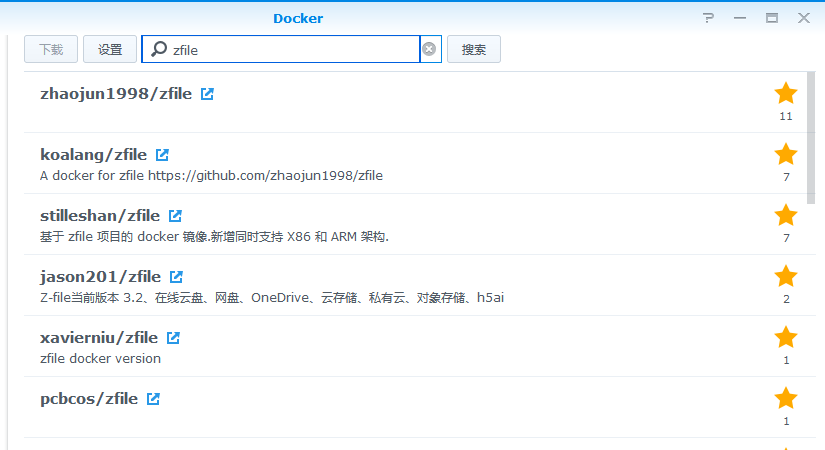Click the star icon for stilleshan/zfile
Image resolution: width=825 pixels, height=450 pixels.
click(786, 215)
